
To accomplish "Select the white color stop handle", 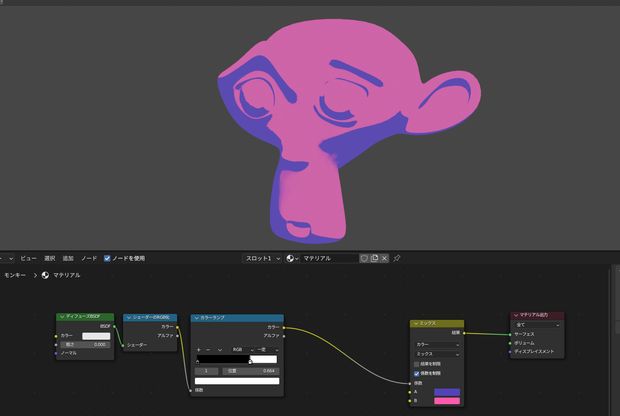I will pos(250,361).
